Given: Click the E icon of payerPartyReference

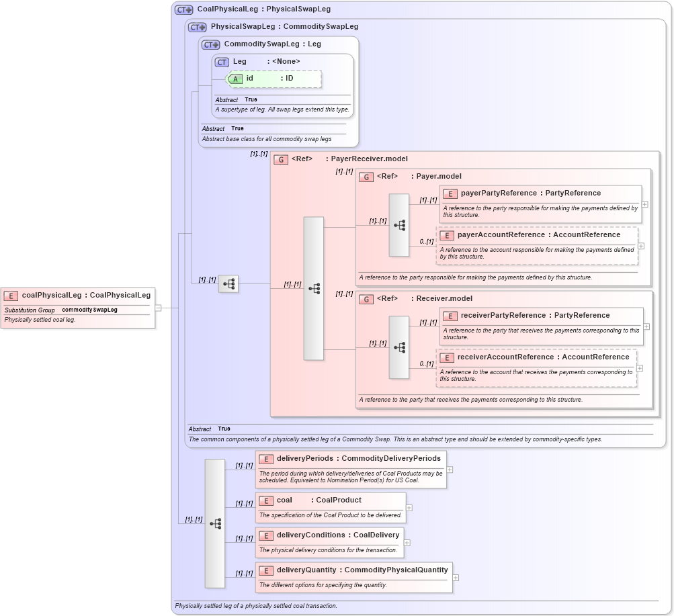Looking at the screenshot, I should click(449, 193).
